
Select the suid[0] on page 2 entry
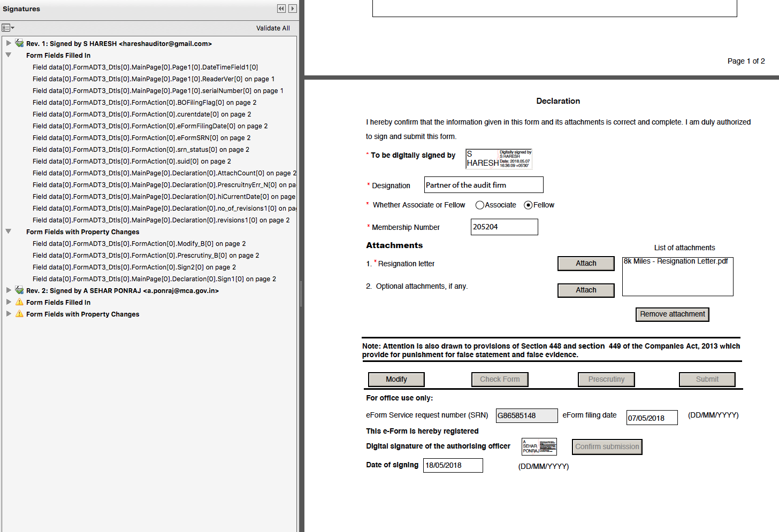pos(132,161)
